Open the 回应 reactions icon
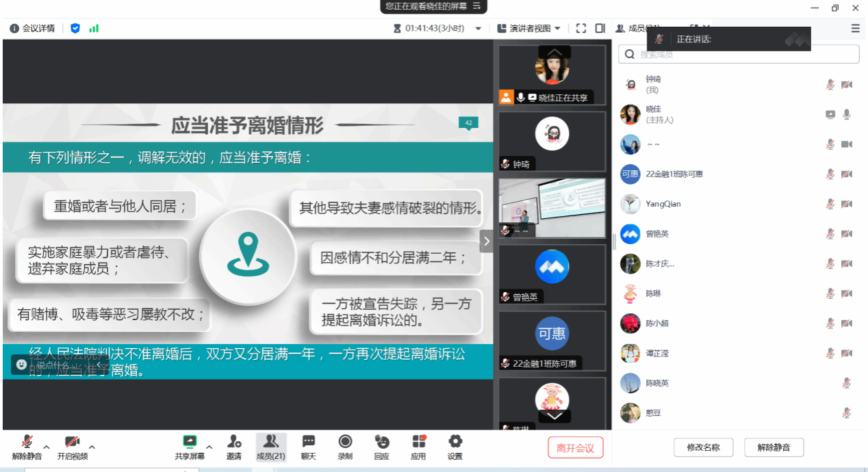868x472 pixels. click(x=382, y=442)
